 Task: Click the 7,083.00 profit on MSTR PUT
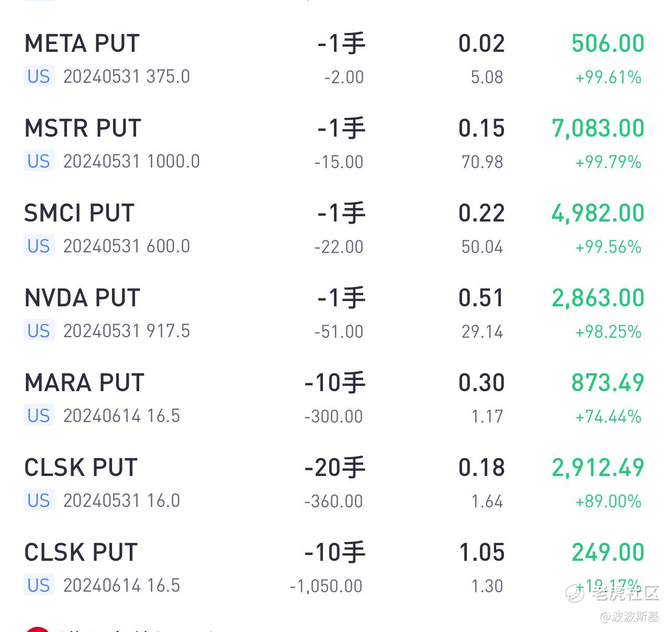[x=598, y=129]
